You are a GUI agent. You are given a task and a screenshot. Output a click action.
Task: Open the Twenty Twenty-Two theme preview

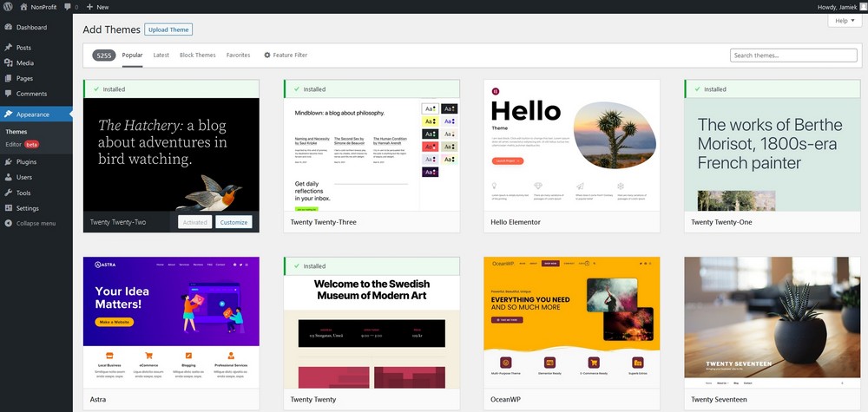tap(171, 155)
